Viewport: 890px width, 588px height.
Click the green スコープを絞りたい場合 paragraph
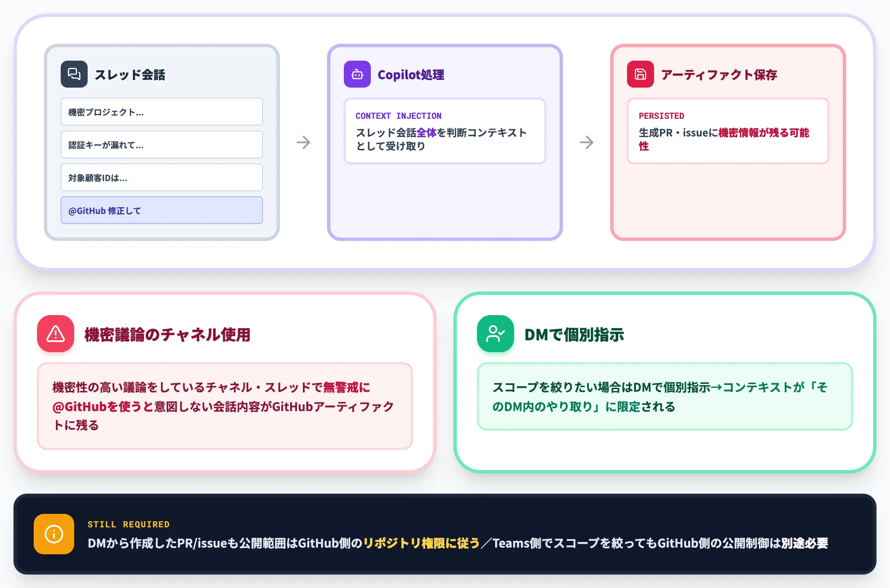pos(660,397)
